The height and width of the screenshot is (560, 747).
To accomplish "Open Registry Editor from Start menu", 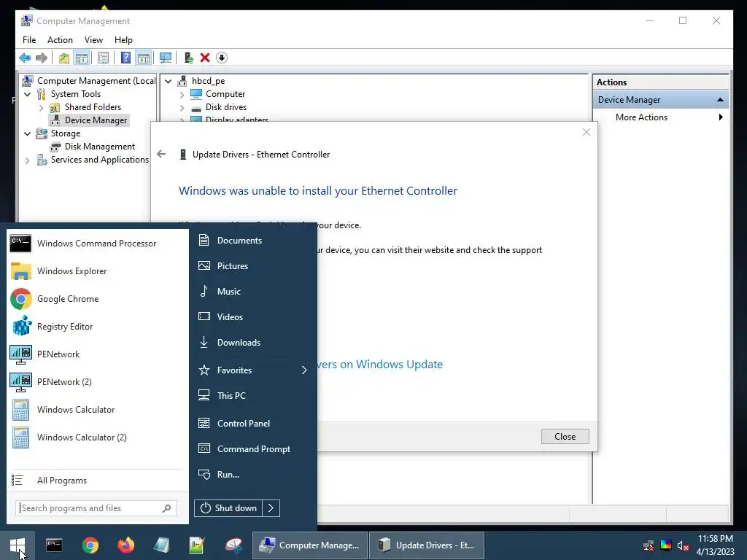I will coord(97,327).
